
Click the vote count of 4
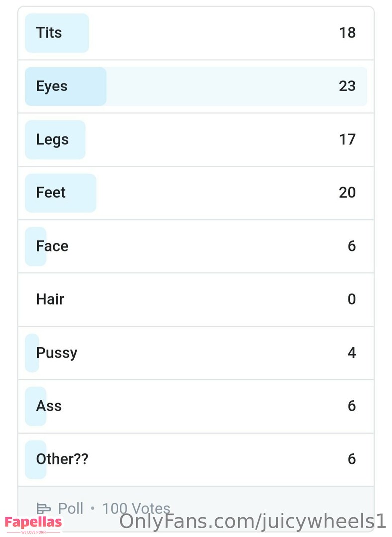[352, 353]
